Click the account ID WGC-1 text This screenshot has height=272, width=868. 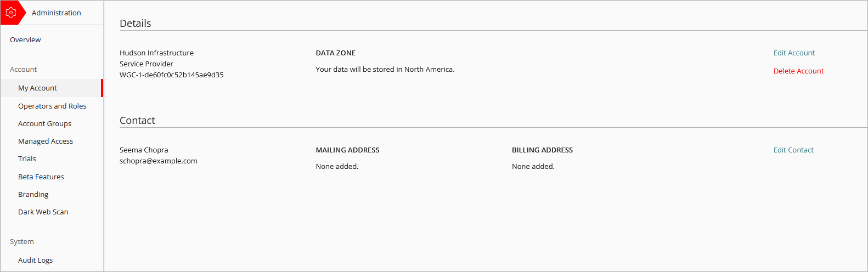point(171,75)
